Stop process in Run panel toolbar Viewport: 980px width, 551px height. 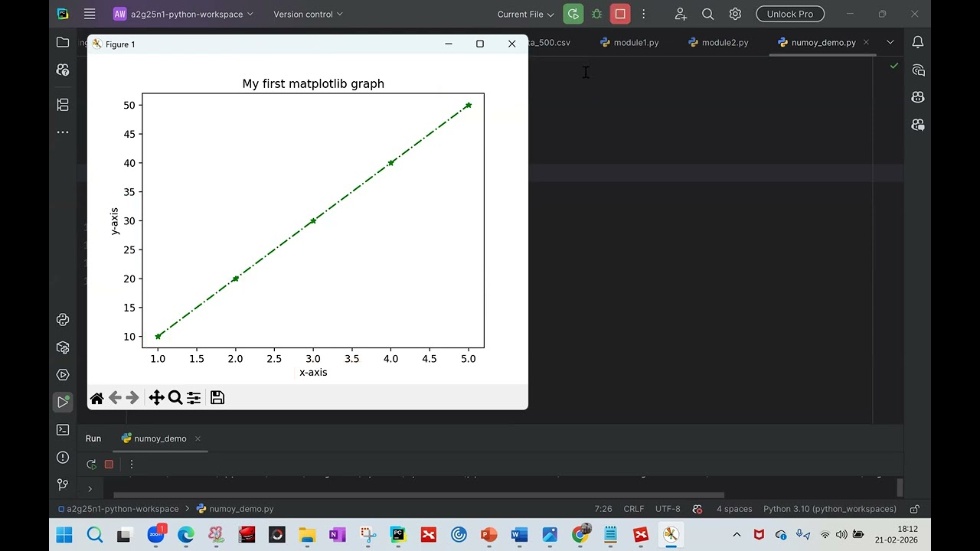tap(109, 465)
